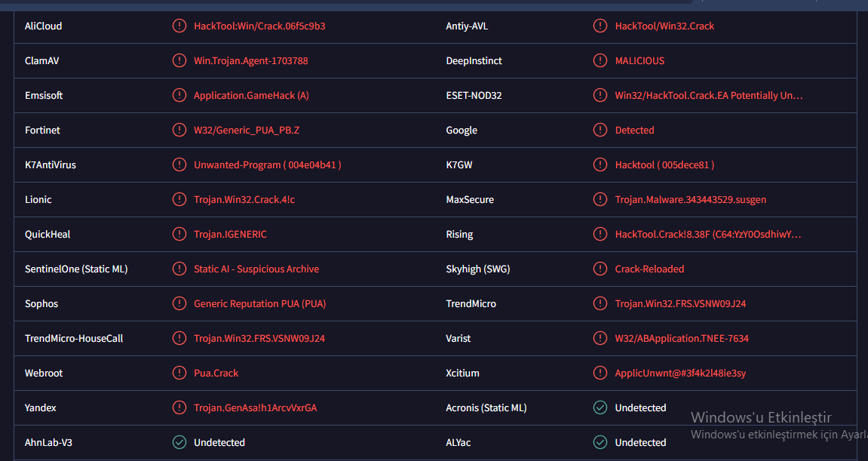Select Trojan.Win32.Crack.4!c detection text
The image size is (868, 461).
point(244,199)
